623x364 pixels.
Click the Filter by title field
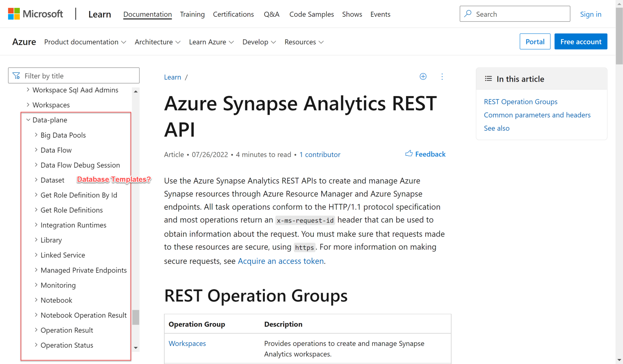[74, 76]
